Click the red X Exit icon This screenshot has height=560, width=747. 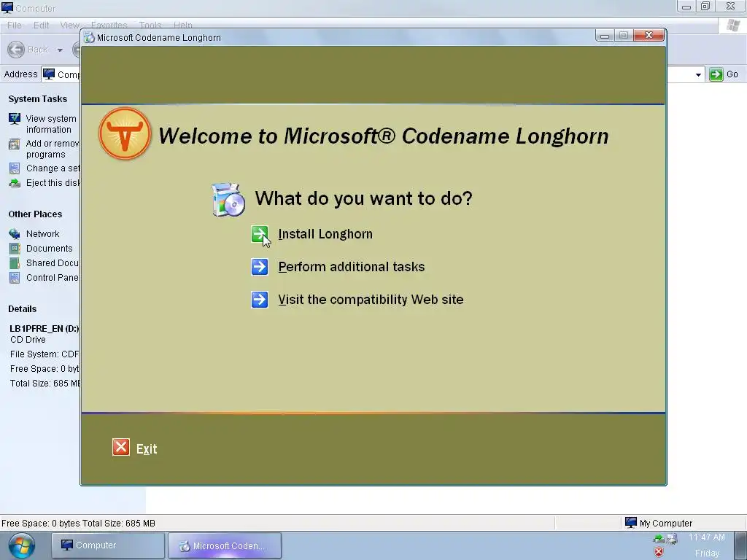pos(121,447)
